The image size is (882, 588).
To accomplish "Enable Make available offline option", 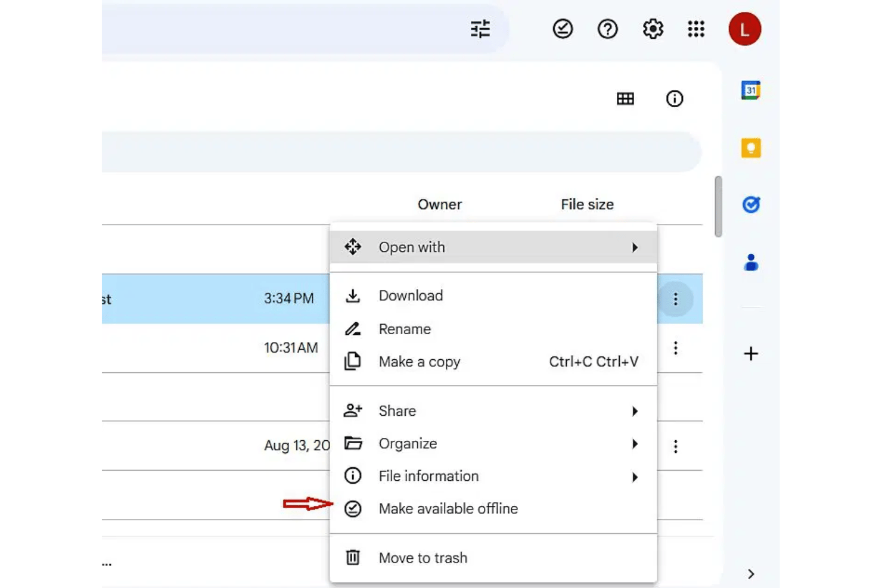I will 493,509.
